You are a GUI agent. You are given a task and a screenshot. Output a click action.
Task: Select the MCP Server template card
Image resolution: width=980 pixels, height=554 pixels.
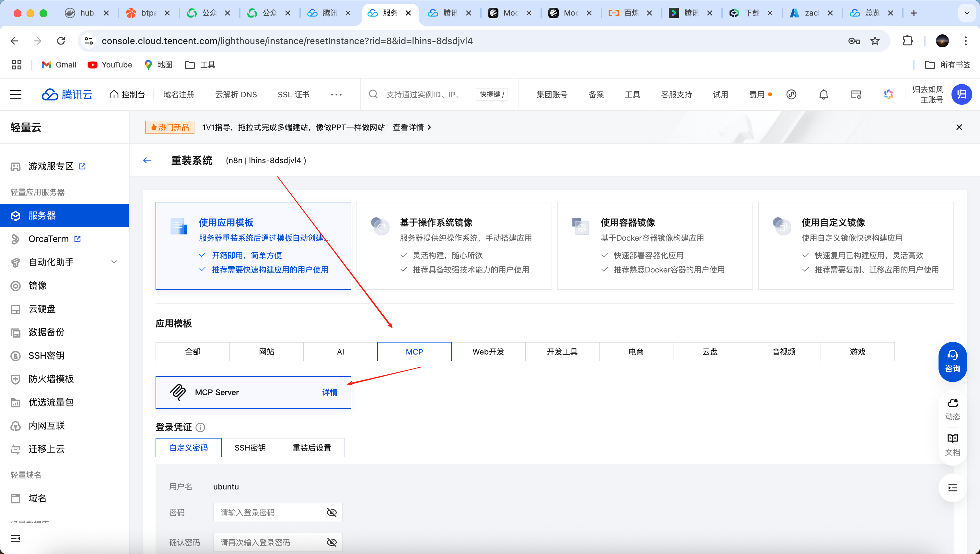click(x=253, y=392)
